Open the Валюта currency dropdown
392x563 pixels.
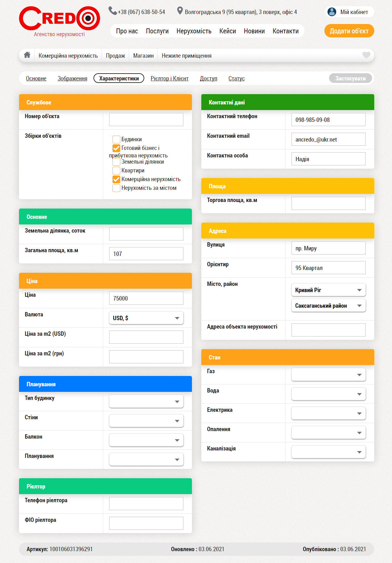(x=146, y=318)
